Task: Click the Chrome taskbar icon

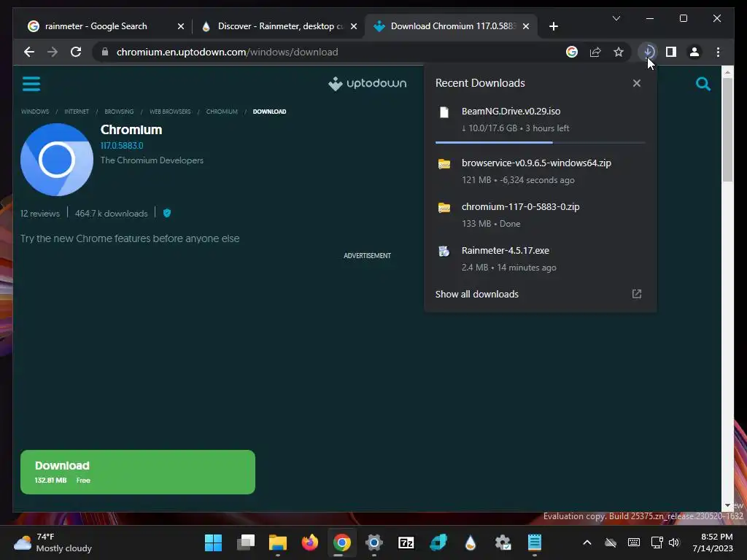Action: pos(341,542)
